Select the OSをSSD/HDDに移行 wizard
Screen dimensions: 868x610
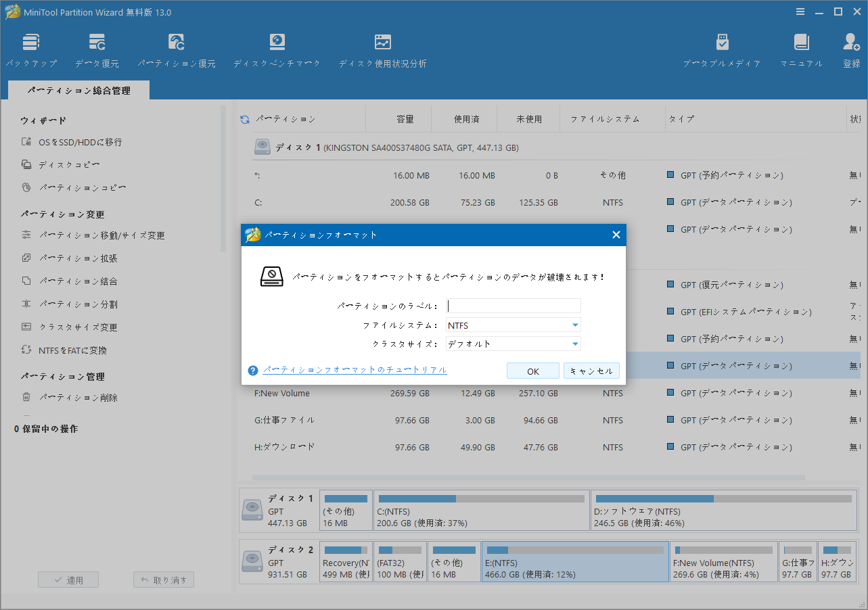[74, 142]
